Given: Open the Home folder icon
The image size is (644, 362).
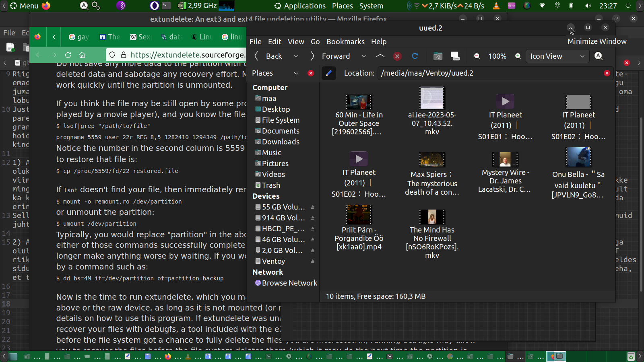Looking at the screenshot, I should coord(438,56).
